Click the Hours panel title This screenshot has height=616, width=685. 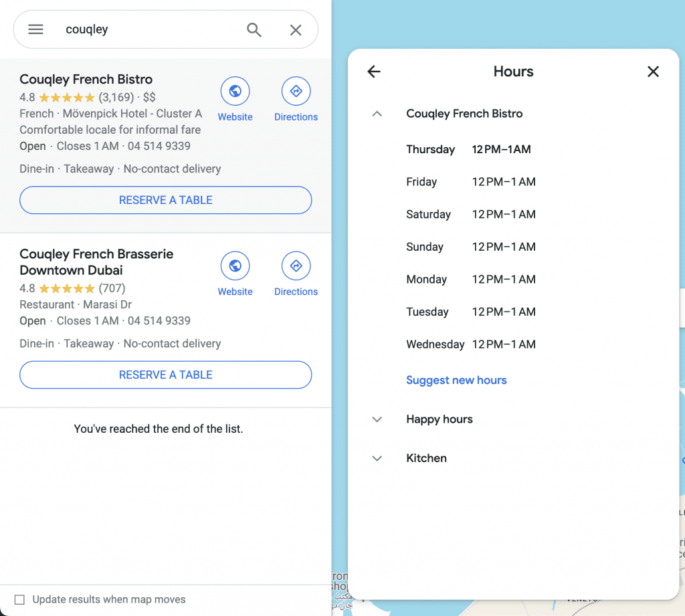click(513, 71)
